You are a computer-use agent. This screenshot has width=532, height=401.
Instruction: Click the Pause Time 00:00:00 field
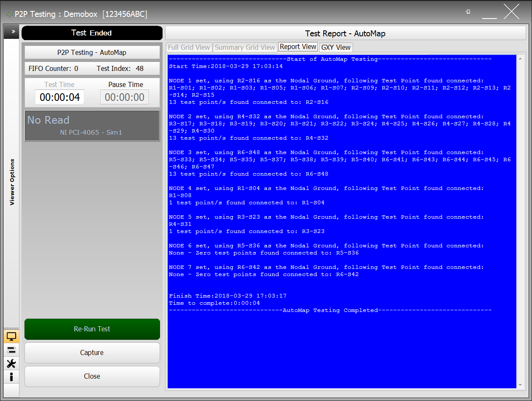point(125,97)
